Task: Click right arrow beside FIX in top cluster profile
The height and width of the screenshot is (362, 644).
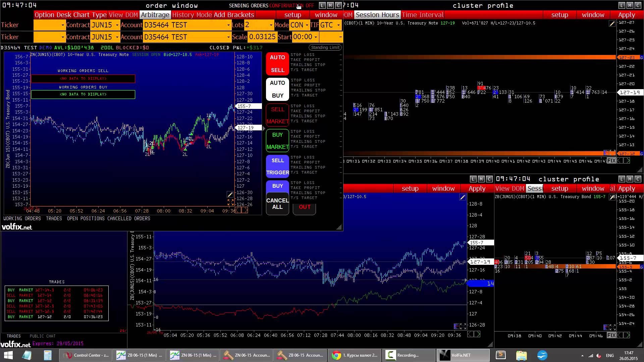Action: pos(627,161)
